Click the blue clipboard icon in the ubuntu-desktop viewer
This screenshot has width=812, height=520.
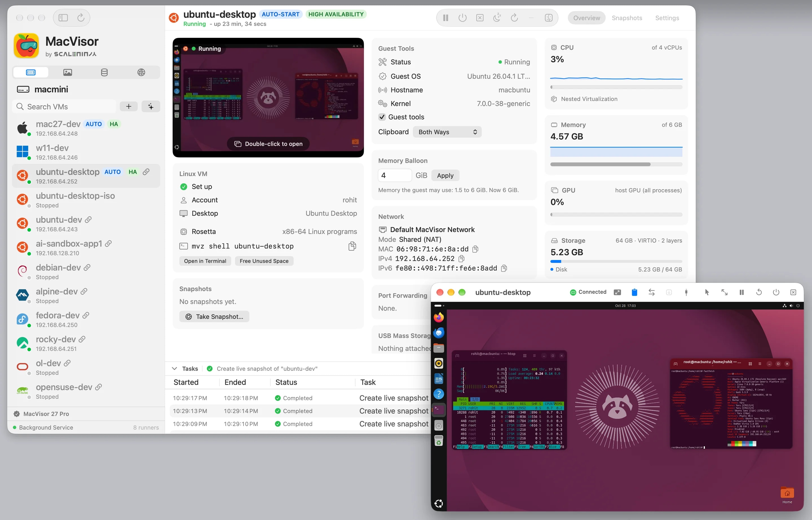634,292
